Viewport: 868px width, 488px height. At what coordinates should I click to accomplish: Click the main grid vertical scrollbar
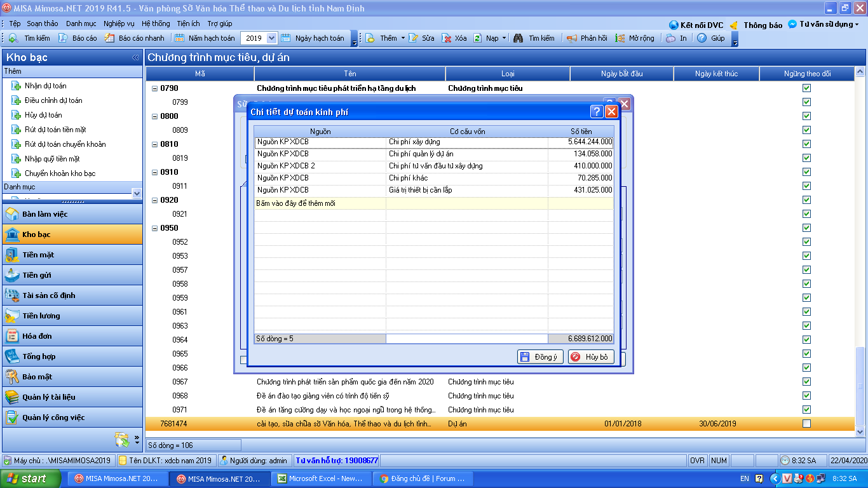pos(860,254)
